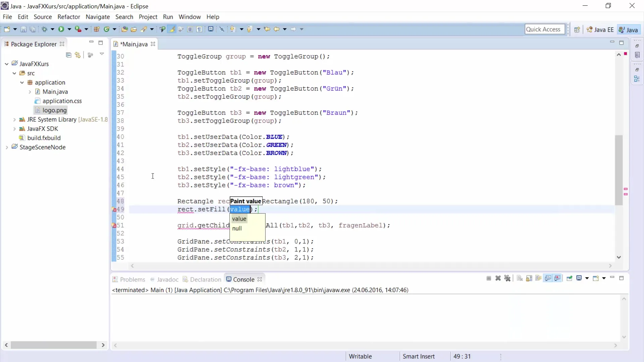Collapse the src folder node

tap(14, 73)
